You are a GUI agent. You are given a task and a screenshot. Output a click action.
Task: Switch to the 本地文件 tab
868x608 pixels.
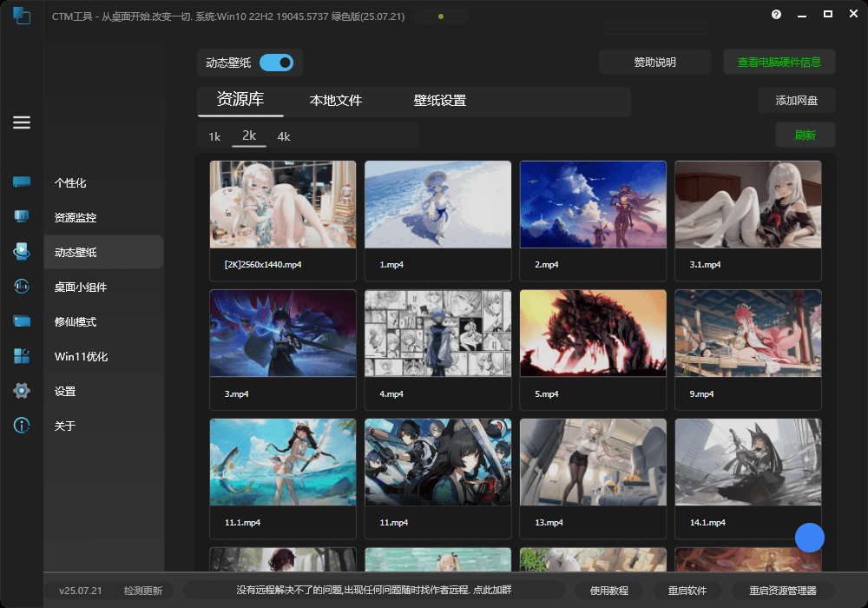(x=336, y=101)
